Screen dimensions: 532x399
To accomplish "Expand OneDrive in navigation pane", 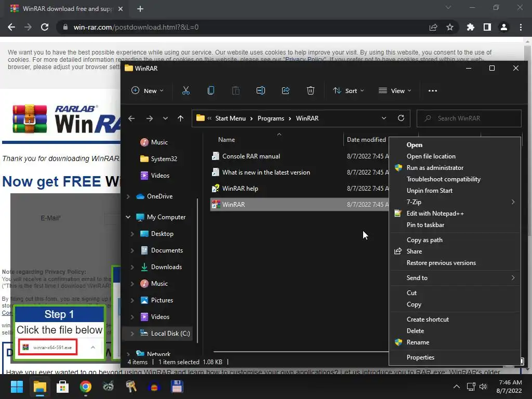I will (128, 196).
